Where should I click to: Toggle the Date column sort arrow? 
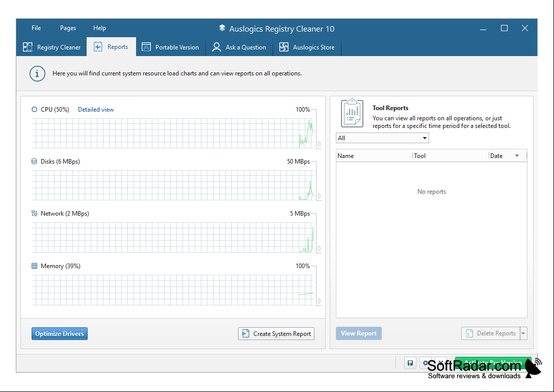tap(517, 156)
